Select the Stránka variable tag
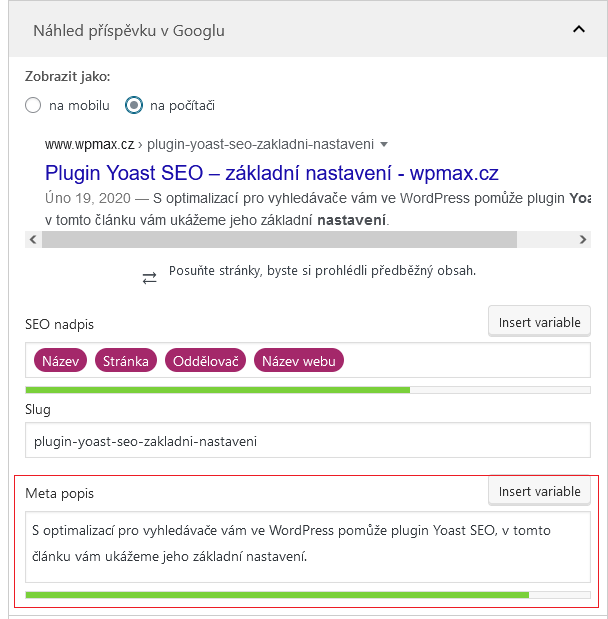The height and width of the screenshot is (619, 608). pos(126,360)
